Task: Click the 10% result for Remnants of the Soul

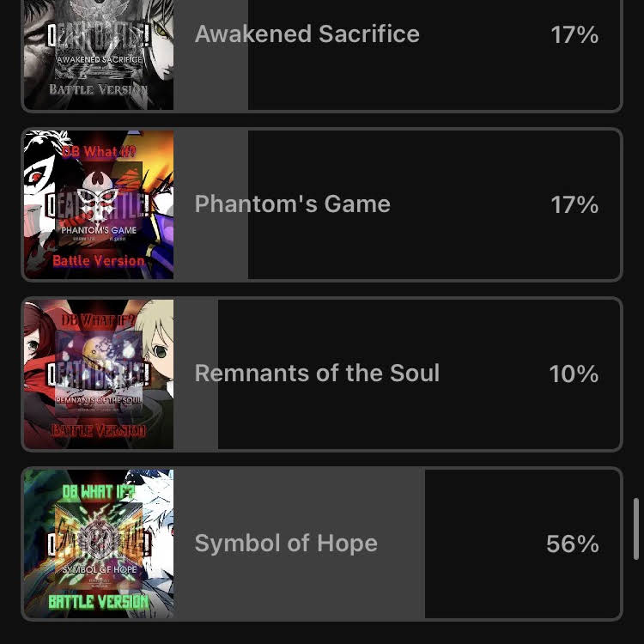Action: coord(574,374)
